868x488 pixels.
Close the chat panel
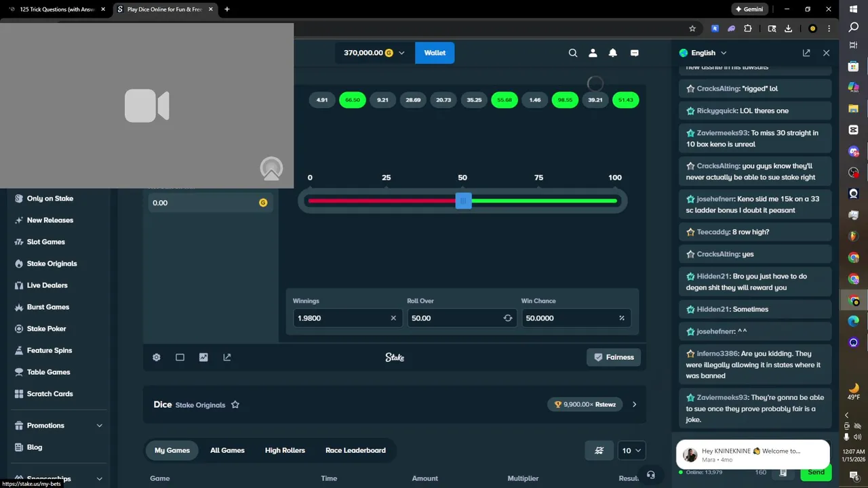(x=826, y=53)
